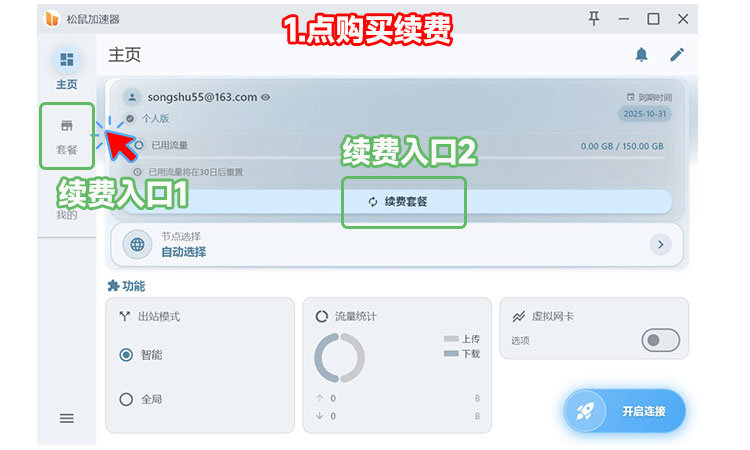Click the hamburger menu icon at bottom left

pos(67,418)
